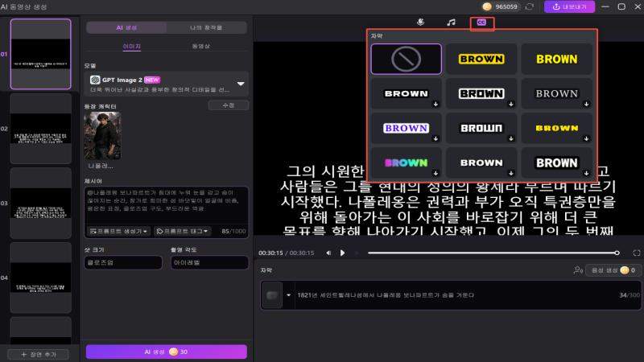
Task: Play the video preview
Action: point(343,253)
